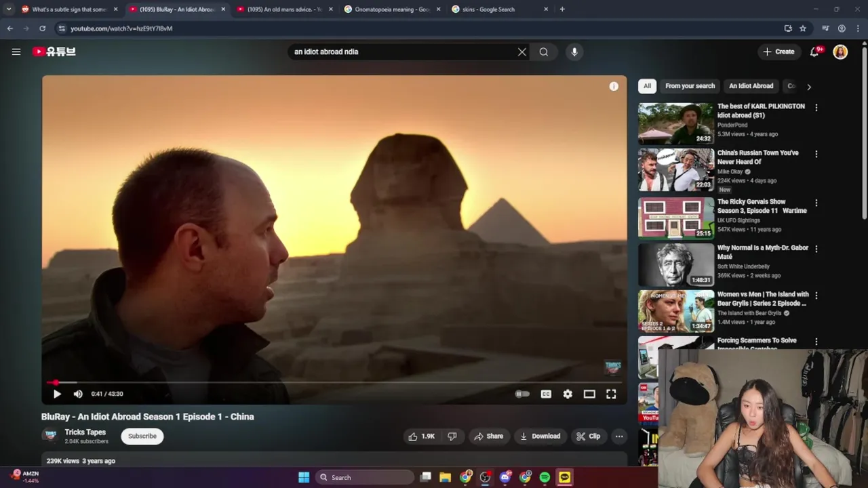Image resolution: width=868 pixels, height=488 pixels.
Task: Open Why Normal Is a Myth video title
Action: [763, 252]
